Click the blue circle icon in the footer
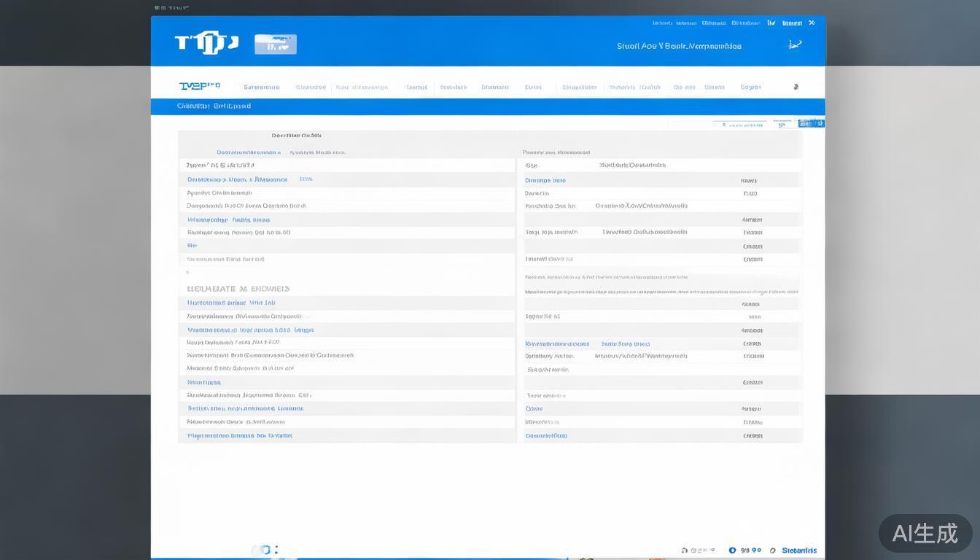 (732, 551)
